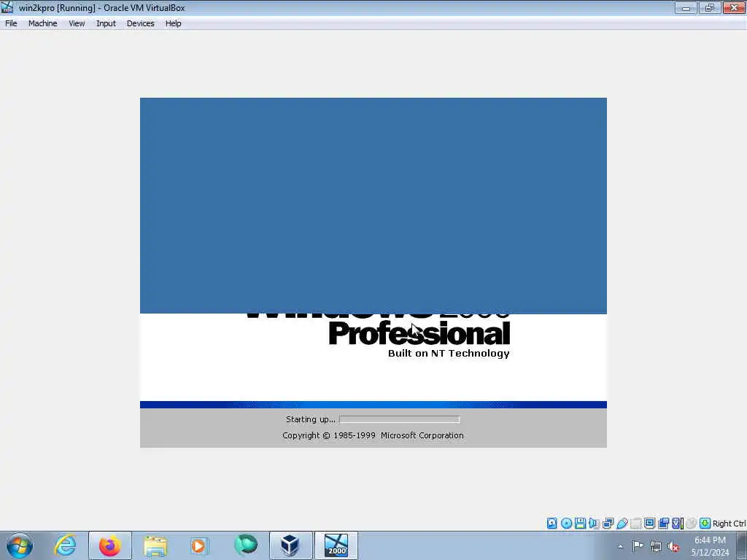This screenshot has height=560, width=747.
Task: Click the network adapters indicator icon
Action: coord(608,524)
